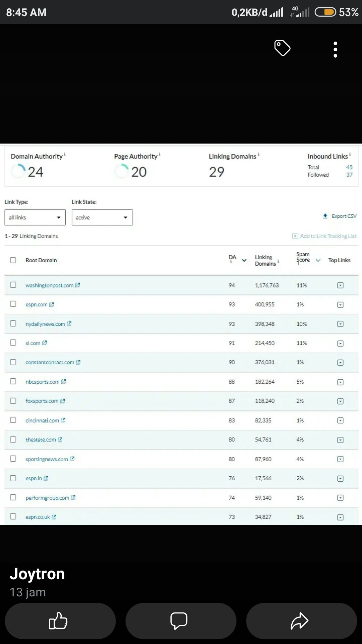This screenshot has height=644, width=362.
Task: Tap the '13 jam' timestamp
Action: pos(28,592)
